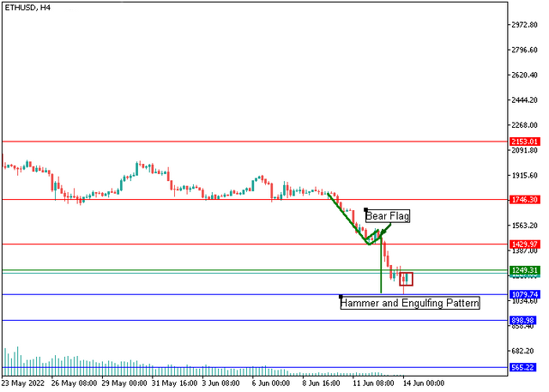This screenshot has width=549, height=392.
Task: Select the 14 Jun 00:00 time label
Action: click(x=424, y=383)
